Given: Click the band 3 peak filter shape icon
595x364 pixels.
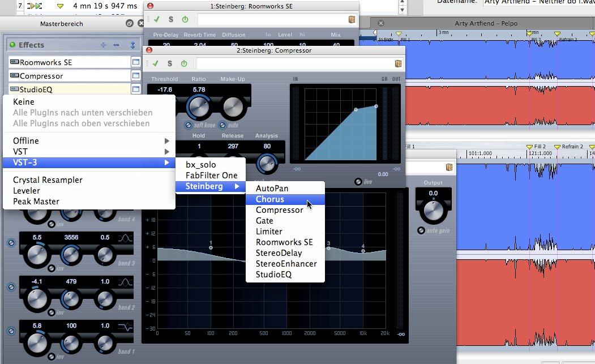Looking at the screenshot, I should [125, 238].
